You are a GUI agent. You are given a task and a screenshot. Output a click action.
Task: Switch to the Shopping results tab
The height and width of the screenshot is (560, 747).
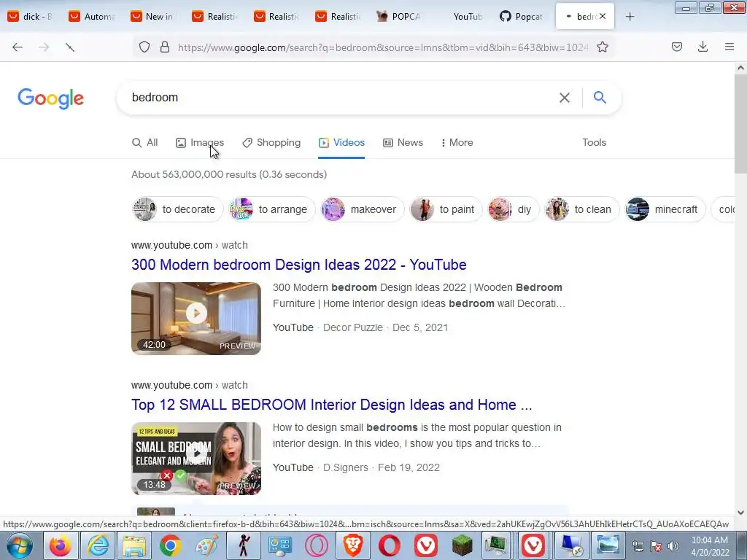[271, 142]
